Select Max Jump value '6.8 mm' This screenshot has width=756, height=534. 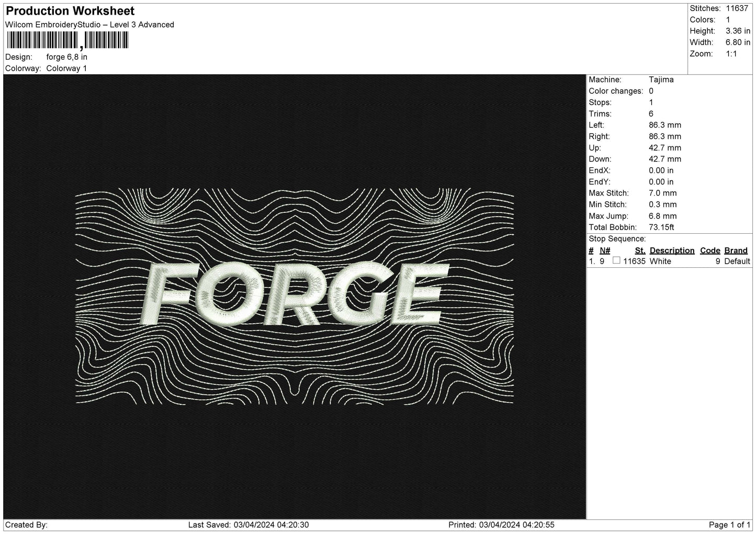pos(663,216)
